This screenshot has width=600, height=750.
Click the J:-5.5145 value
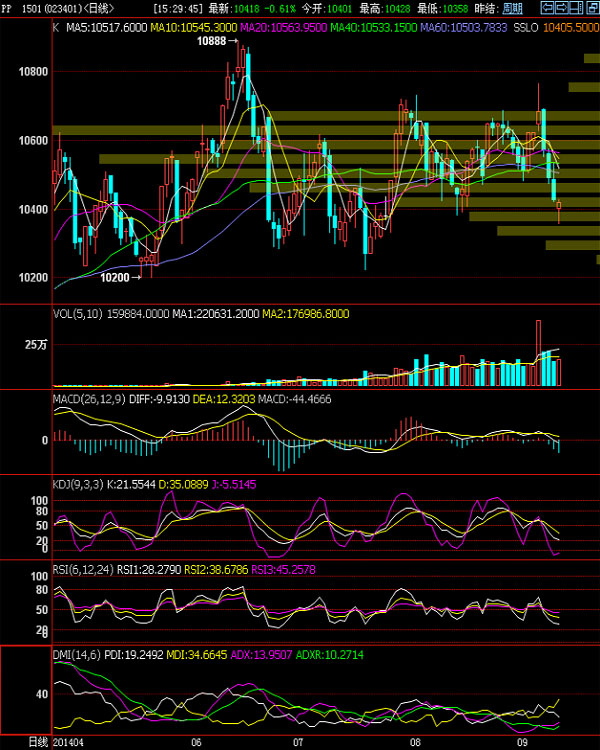click(x=233, y=485)
